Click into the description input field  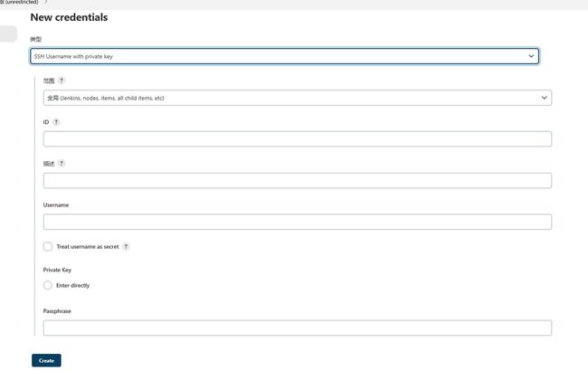pyautogui.click(x=298, y=181)
